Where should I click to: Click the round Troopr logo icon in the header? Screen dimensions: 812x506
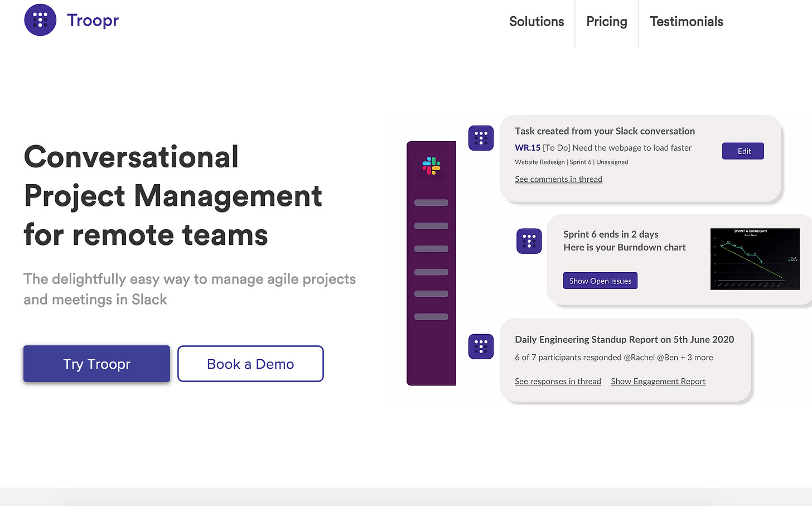coord(40,20)
